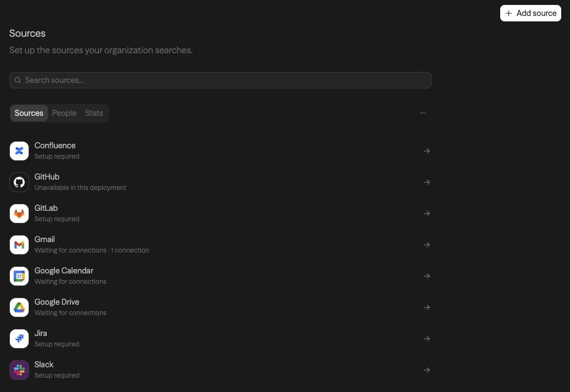Open Gmail via its right arrow

tap(427, 245)
